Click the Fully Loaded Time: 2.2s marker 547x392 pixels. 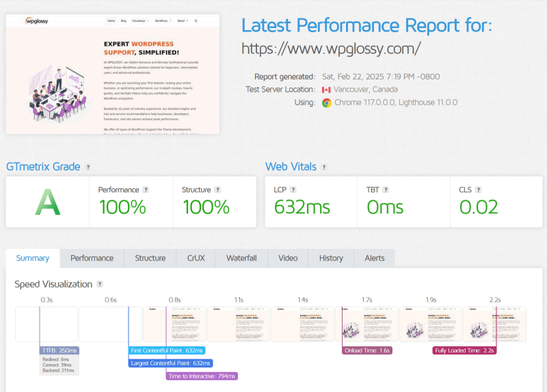tap(464, 350)
